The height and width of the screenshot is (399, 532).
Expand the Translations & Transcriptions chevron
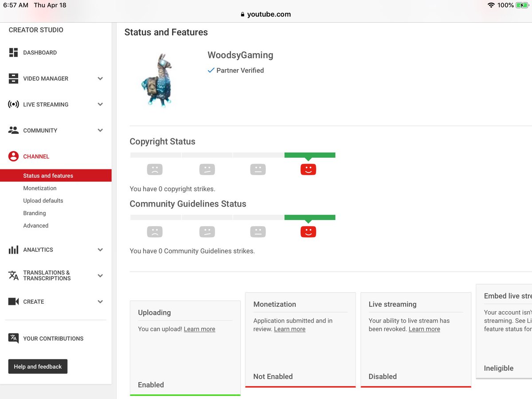pyautogui.click(x=100, y=275)
